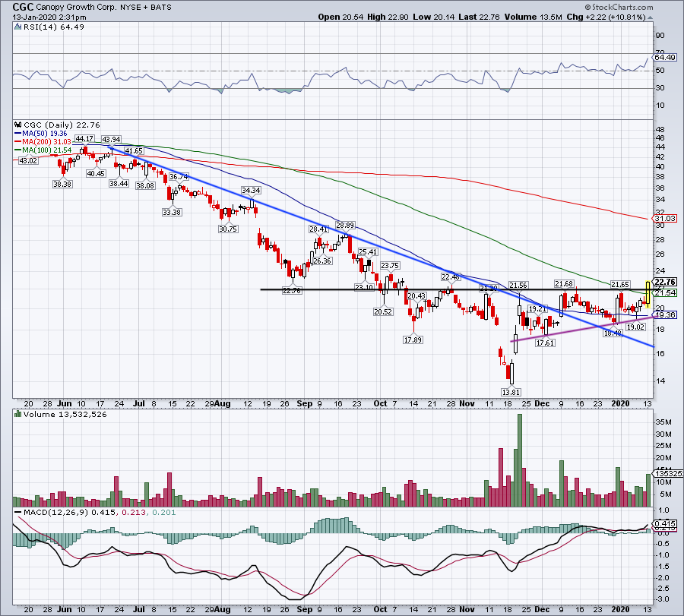Click the Volume 13,532,526 legend text
The width and height of the screenshot is (684, 616).
[65, 414]
